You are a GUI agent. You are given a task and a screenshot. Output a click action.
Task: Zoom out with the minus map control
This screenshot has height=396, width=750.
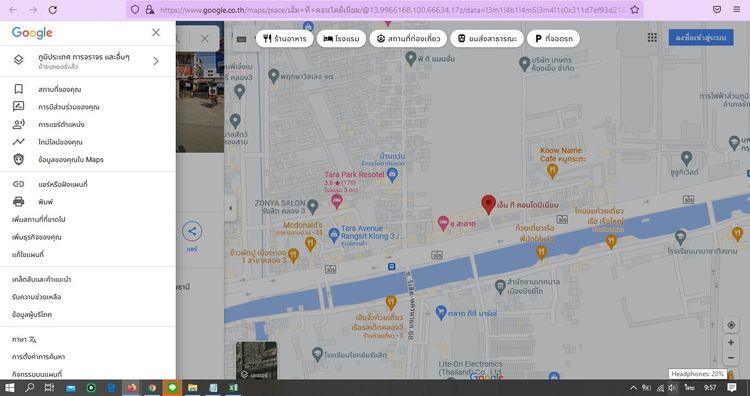pos(731,358)
